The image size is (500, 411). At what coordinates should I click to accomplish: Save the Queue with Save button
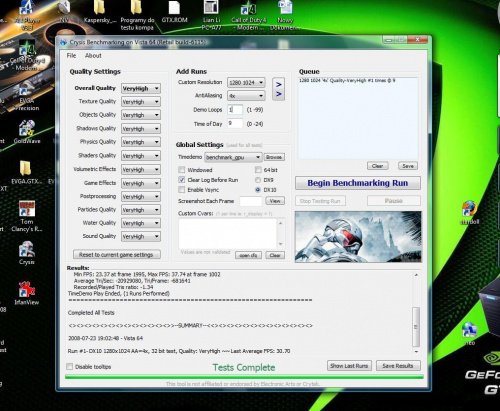[408, 166]
